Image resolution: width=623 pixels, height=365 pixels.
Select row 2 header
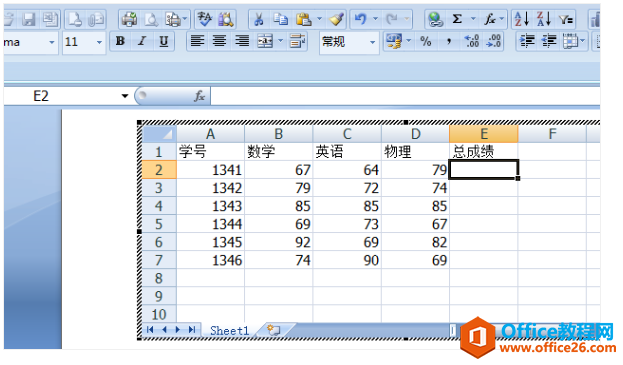click(159, 170)
